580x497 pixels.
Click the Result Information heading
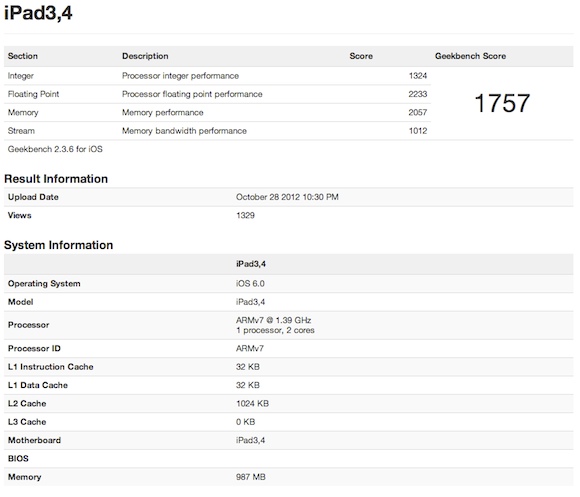tap(56, 179)
